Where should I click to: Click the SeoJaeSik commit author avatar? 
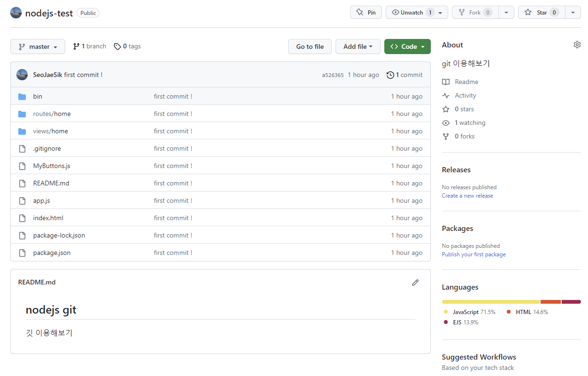(22, 75)
